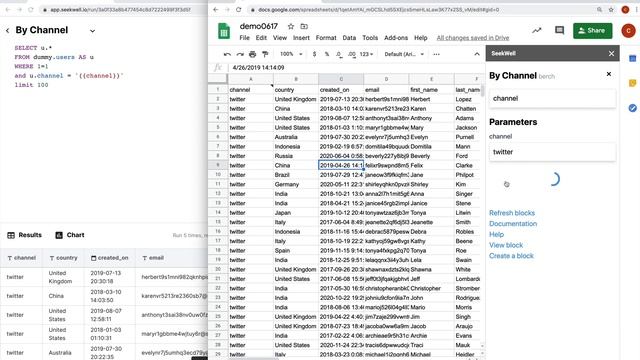The height and width of the screenshot is (360, 640).
Task: Open the File menu
Action: (x=244, y=38)
